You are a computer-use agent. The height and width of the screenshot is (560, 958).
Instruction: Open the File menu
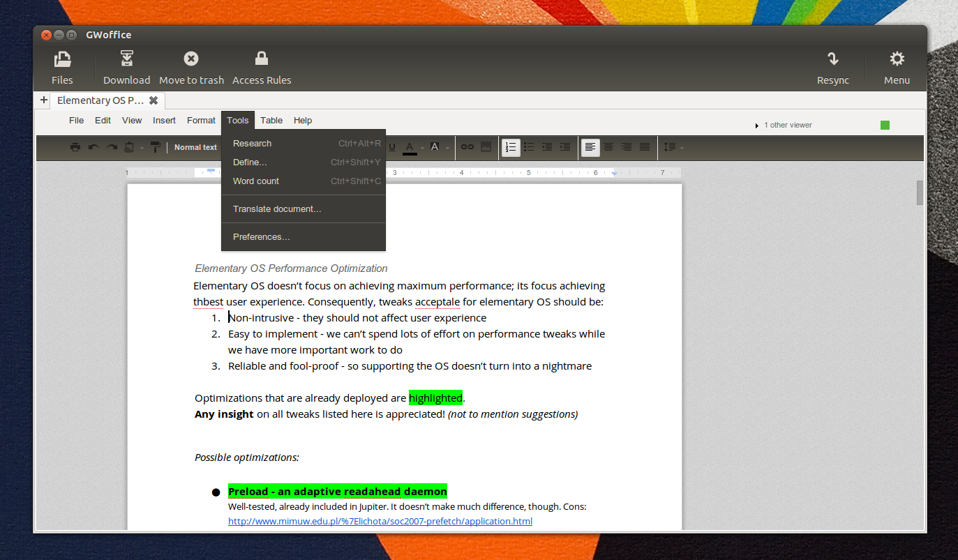76,120
